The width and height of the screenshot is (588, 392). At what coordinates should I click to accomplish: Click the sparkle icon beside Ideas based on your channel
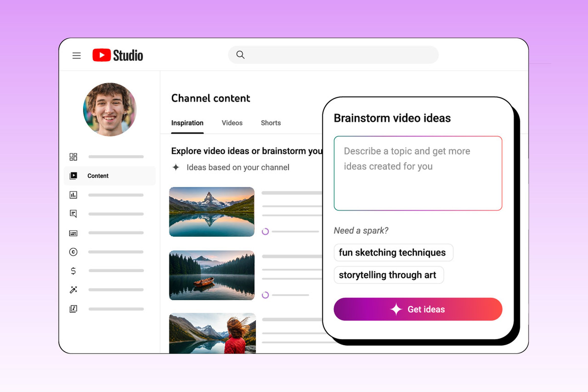pos(176,167)
